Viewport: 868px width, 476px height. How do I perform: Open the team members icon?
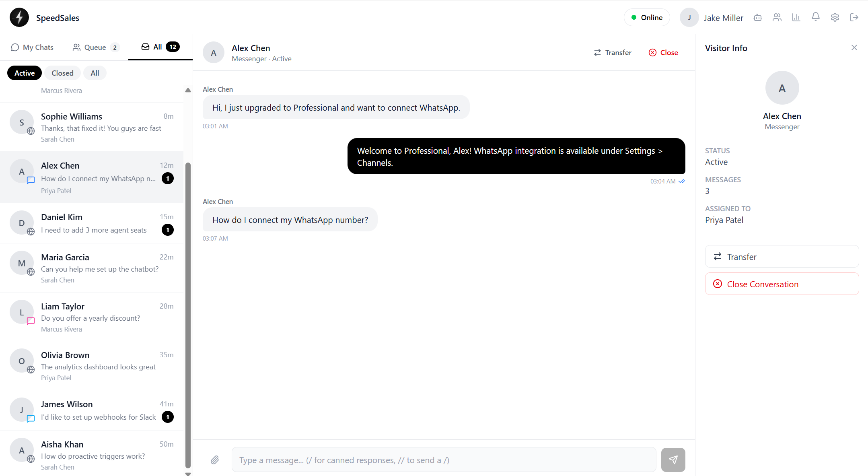777,17
